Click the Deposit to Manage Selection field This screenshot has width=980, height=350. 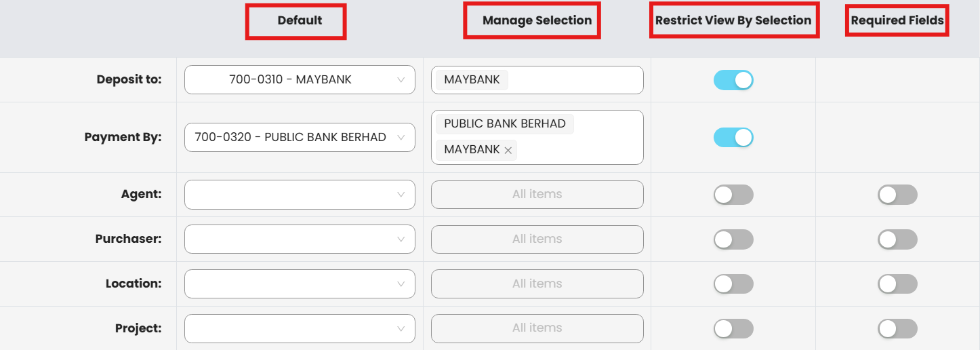tap(576, 80)
